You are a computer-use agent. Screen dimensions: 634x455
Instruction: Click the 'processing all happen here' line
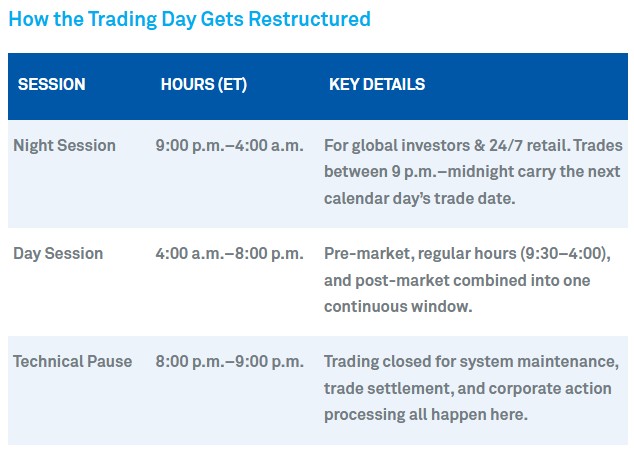coord(425,415)
